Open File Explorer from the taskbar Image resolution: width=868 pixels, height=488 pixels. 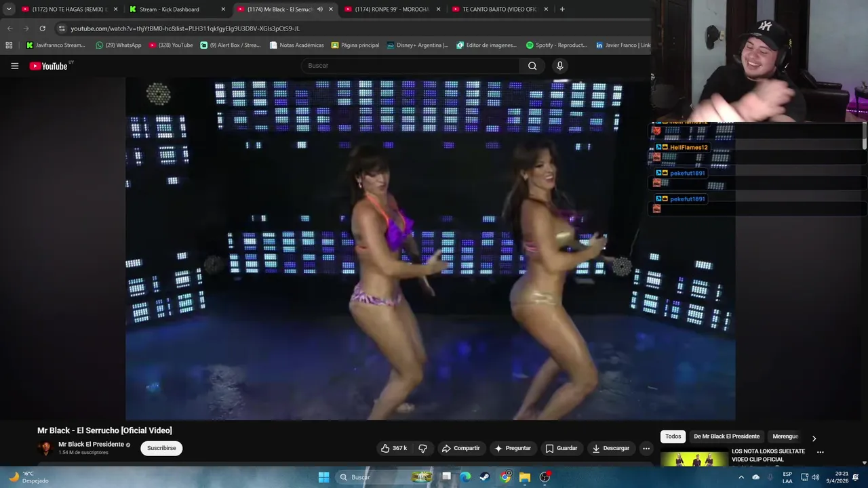point(525,477)
